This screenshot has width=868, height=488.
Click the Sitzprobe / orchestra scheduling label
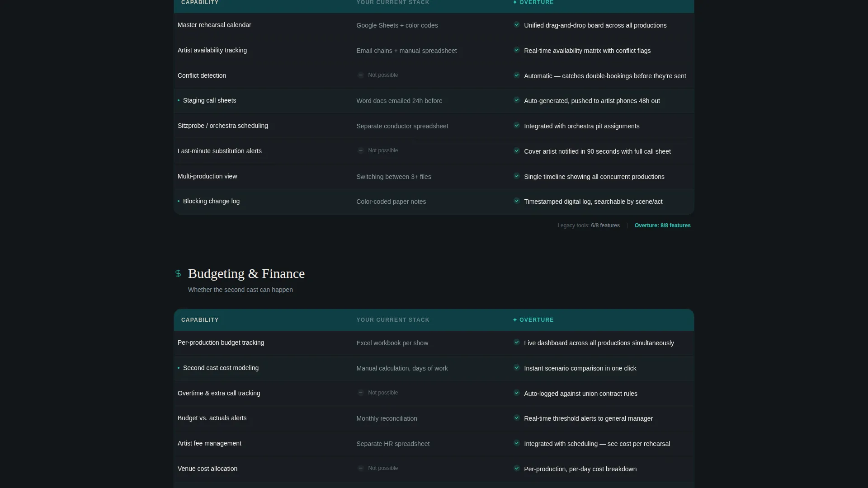223,126
